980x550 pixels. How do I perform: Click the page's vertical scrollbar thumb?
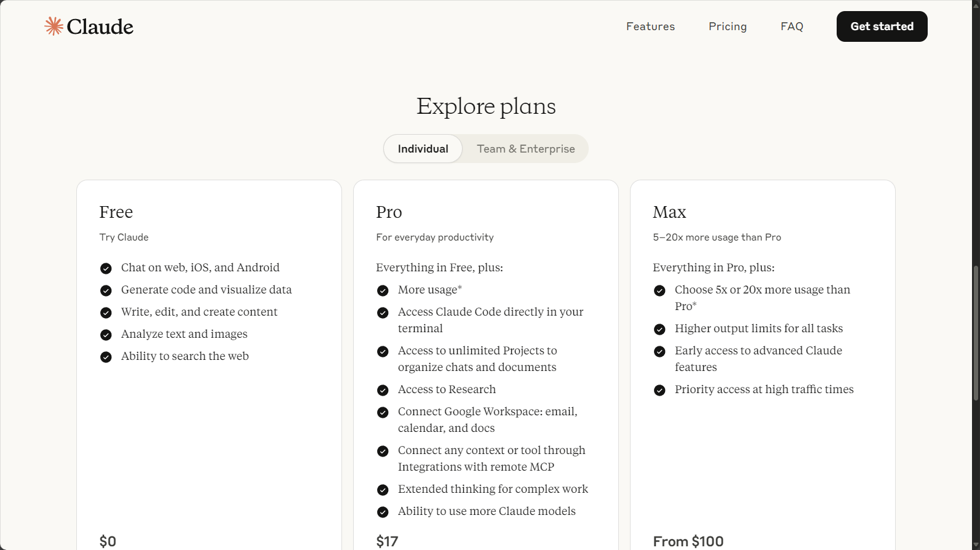(976, 332)
